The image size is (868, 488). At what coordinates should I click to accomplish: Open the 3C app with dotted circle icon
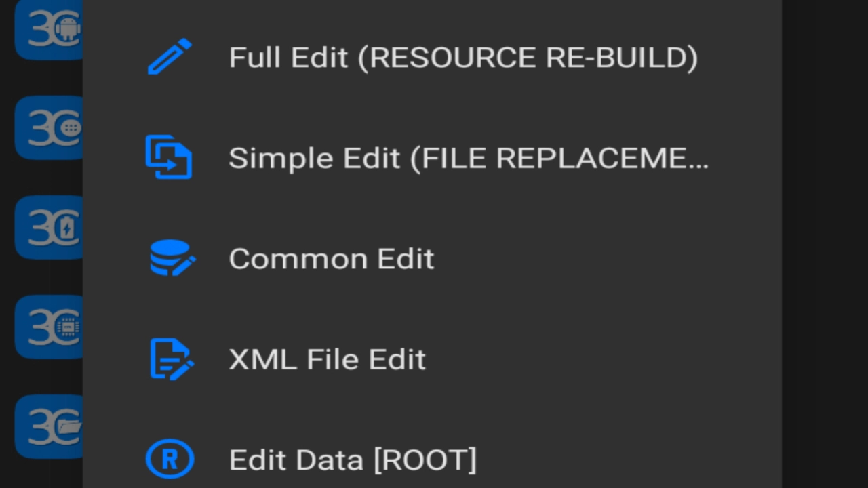click(49, 127)
